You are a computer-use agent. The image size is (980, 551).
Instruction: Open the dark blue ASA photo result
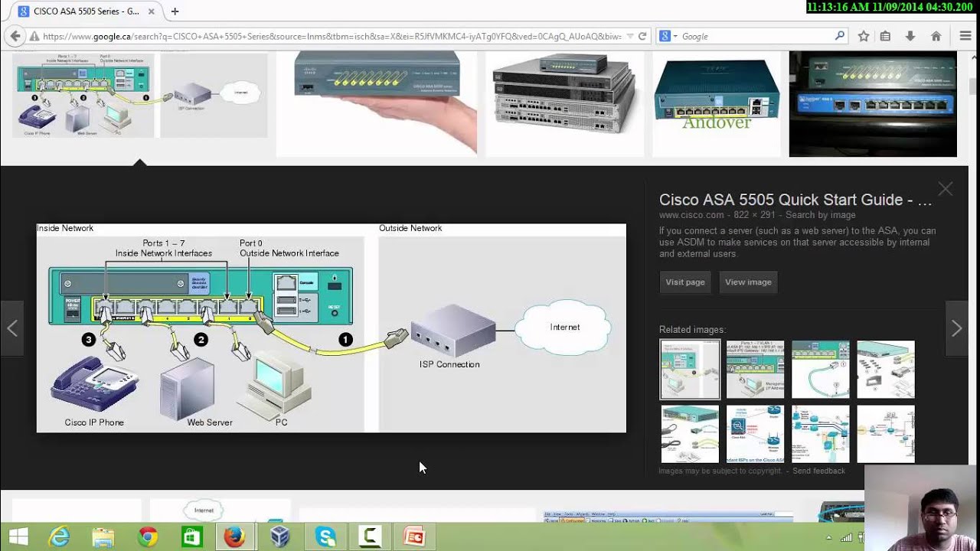(873, 103)
